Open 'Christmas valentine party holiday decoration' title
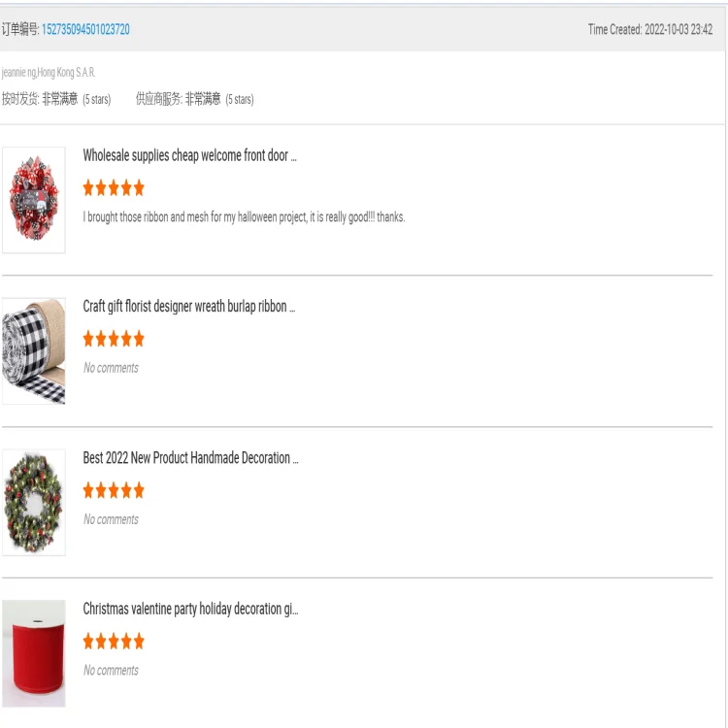 coord(190,610)
